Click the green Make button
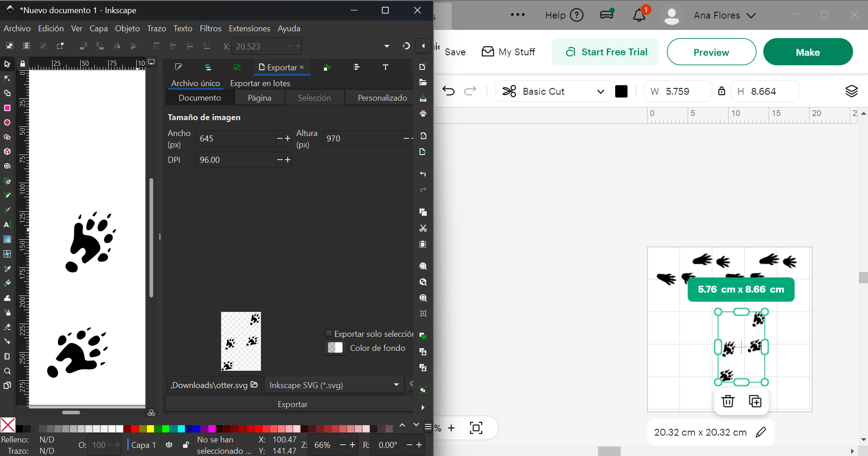This screenshot has width=868, height=456. 808,52
